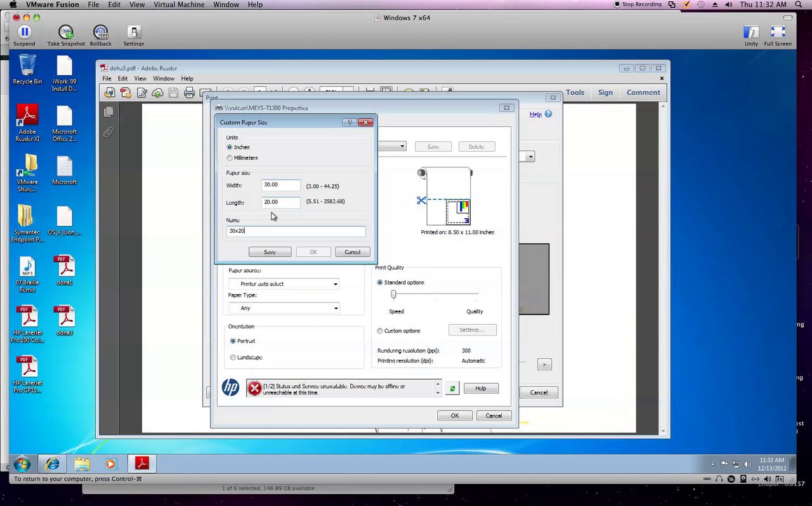The height and width of the screenshot is (506, 812).
Task: Select the 07 Braille Remix MP3 file
Action: (27, 275)
